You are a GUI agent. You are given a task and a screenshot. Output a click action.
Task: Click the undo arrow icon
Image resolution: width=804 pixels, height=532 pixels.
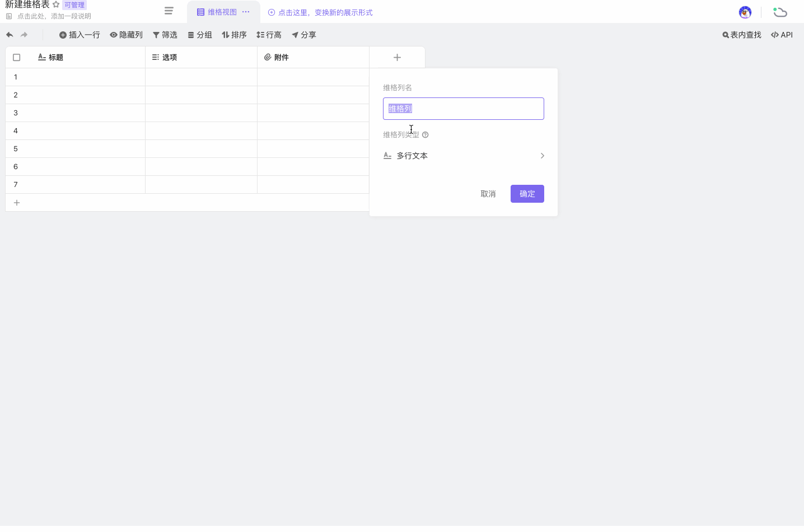point(10,35)
